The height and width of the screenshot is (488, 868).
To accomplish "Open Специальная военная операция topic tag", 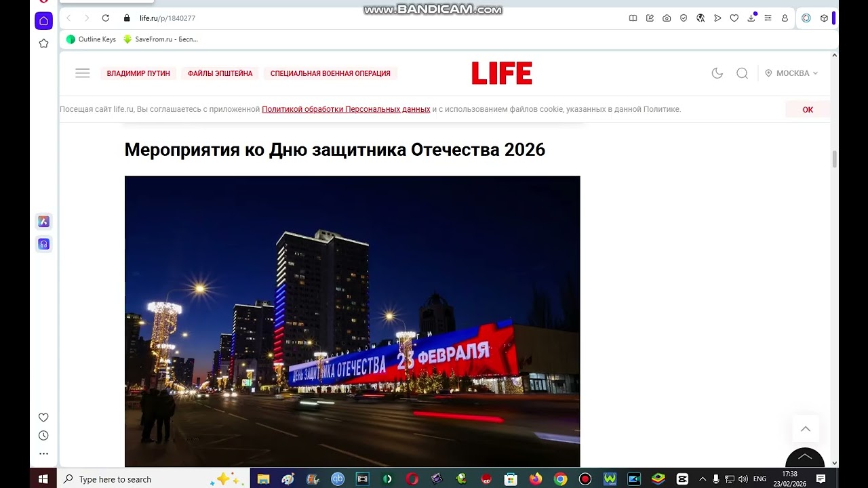I will 330,73.
